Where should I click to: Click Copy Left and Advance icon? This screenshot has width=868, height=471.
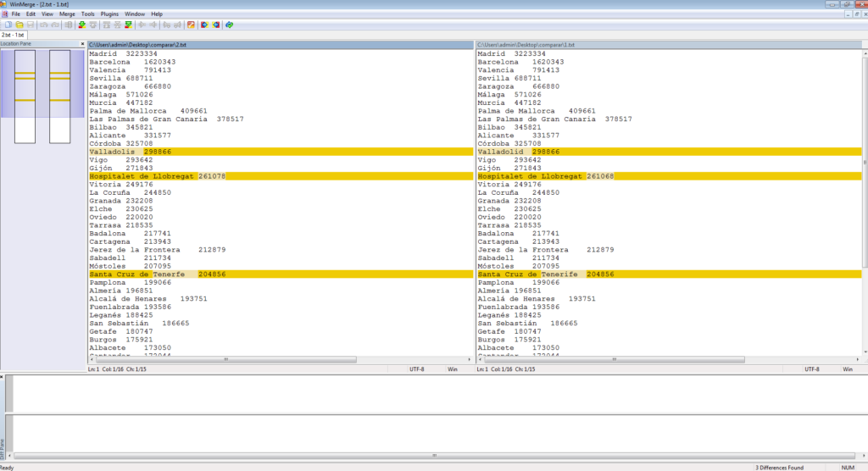click(178, 25)
